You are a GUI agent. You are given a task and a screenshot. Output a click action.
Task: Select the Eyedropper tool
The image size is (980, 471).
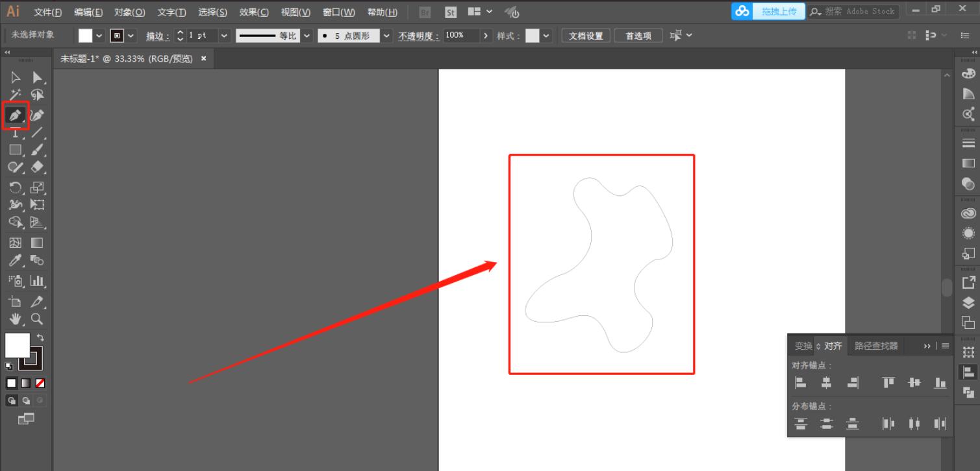16,261
